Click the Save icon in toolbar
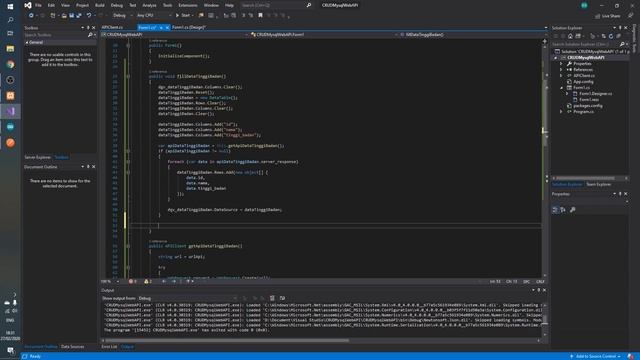Image resolution: width=640 pixels, height=360 pixels. (x=71, y=16)
